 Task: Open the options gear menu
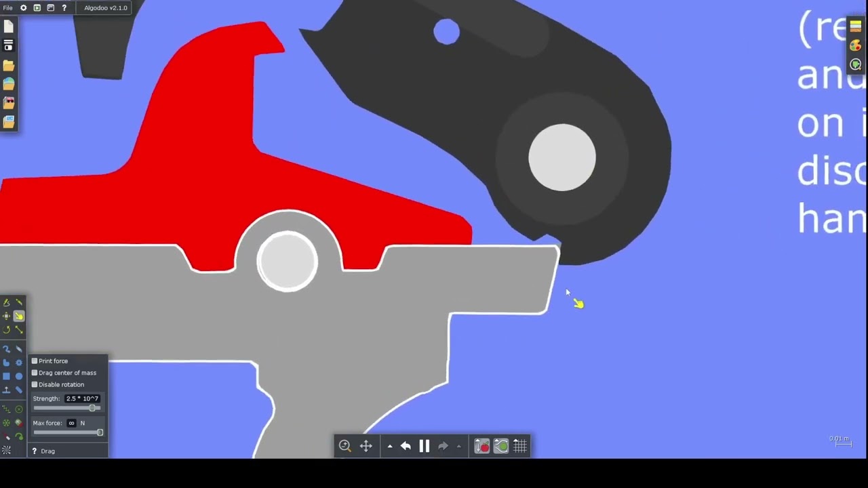tap(23, 7)
